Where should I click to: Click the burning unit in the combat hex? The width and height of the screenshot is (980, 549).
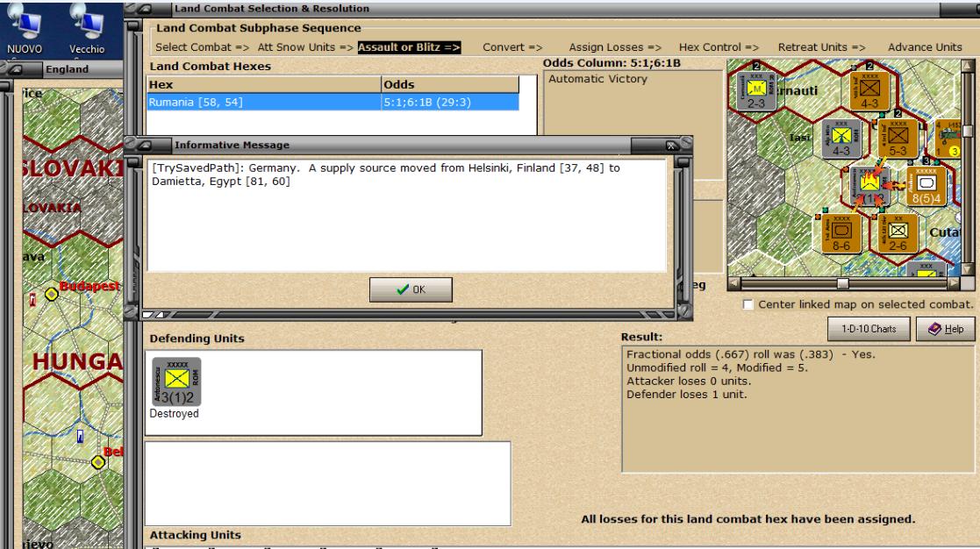[x=869, y=186]
